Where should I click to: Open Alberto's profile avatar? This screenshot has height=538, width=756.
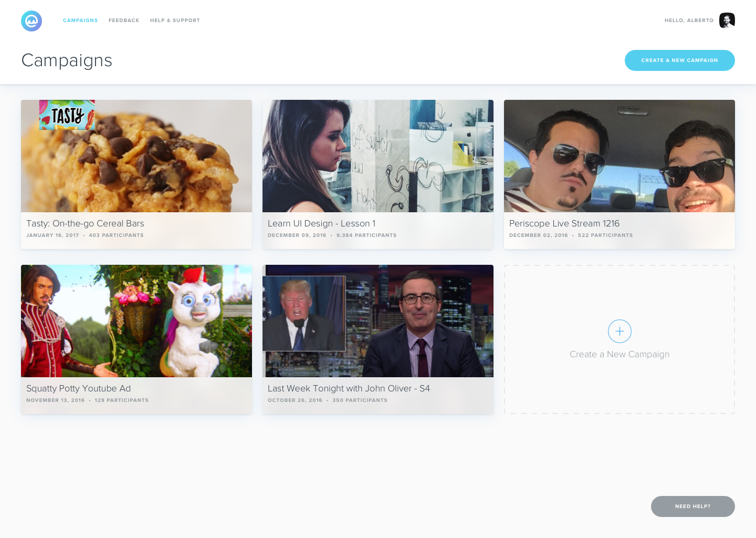pos(727,20)
